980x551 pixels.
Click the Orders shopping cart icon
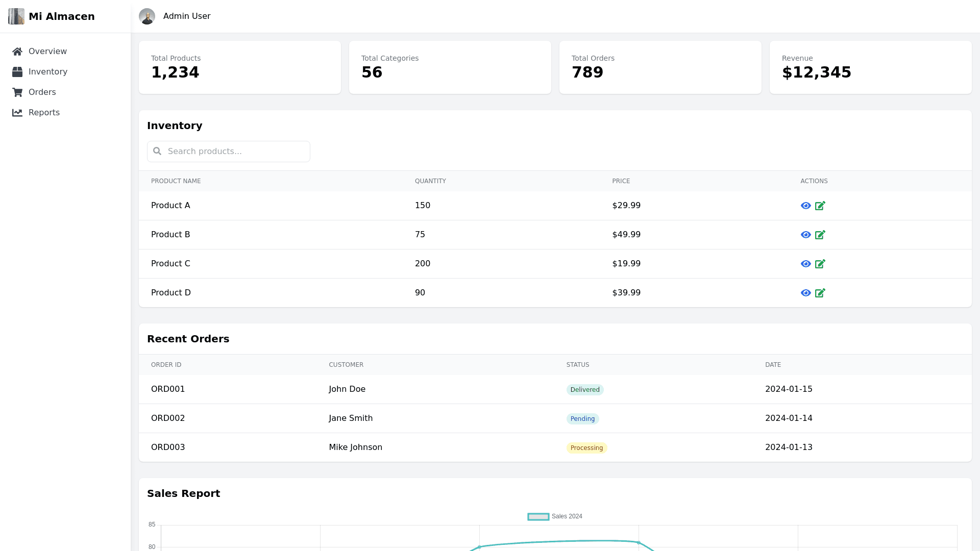tap(17, 92)
